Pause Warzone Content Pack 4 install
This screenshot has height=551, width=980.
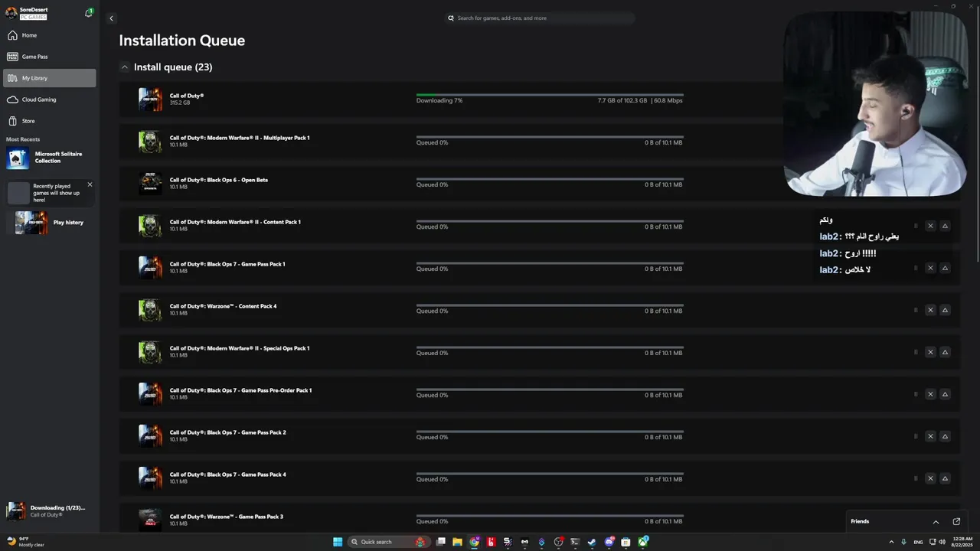[916, 310]
